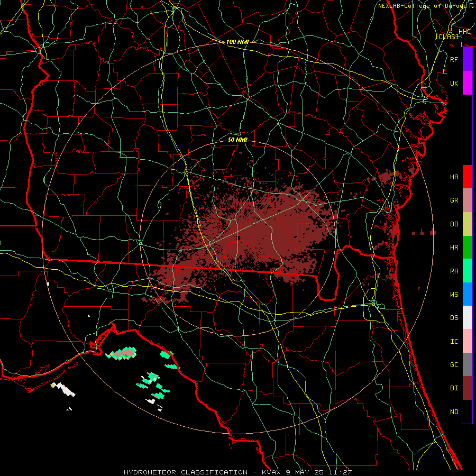Click the RF purple legend swatch
476x476 pixels.
467,59
